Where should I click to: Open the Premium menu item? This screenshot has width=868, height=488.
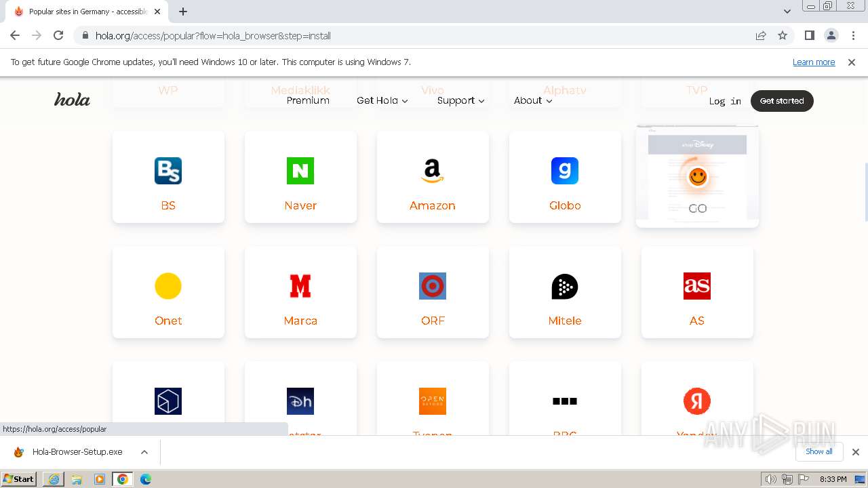pyautogui.click(x=308, y=100)
